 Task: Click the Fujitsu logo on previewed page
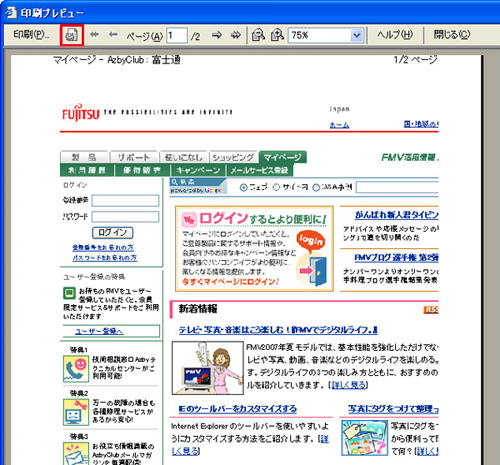81,113
